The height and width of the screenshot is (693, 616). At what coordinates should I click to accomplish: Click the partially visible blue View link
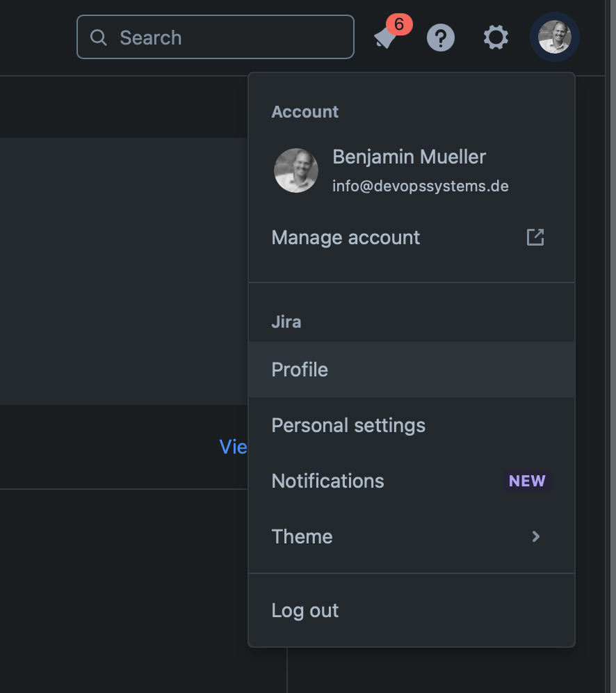point(234,447)
